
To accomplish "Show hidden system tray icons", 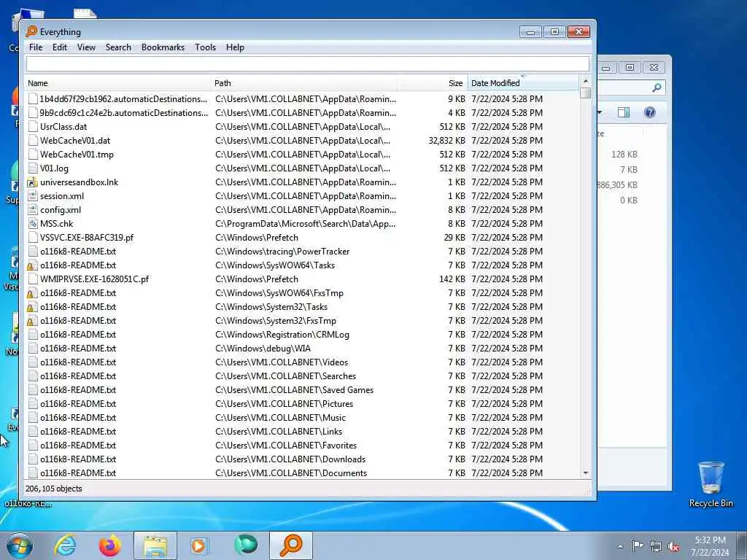I will click(x=620, y=546).
